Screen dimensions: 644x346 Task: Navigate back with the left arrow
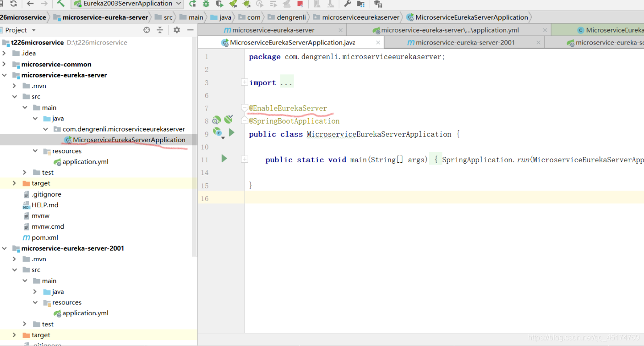(x=30, y=4)
